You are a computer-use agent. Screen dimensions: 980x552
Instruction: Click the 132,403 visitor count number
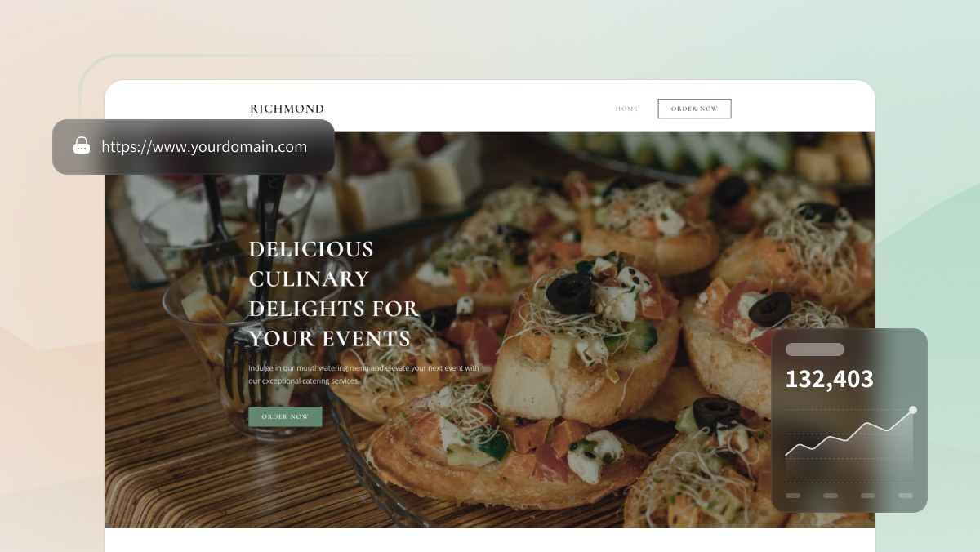tap(829, 379)
